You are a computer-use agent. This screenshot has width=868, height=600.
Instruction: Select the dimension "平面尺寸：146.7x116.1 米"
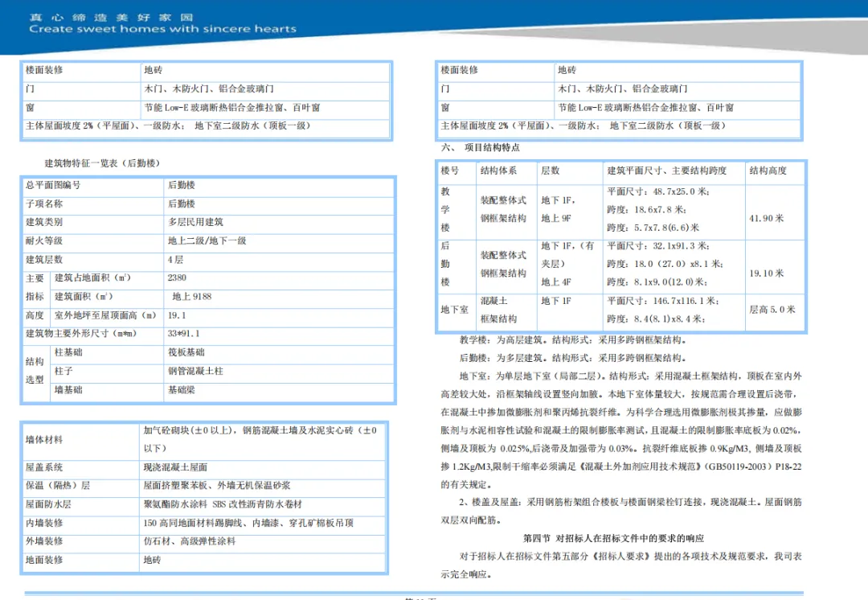pyautogui.click(x=662, y=301)
